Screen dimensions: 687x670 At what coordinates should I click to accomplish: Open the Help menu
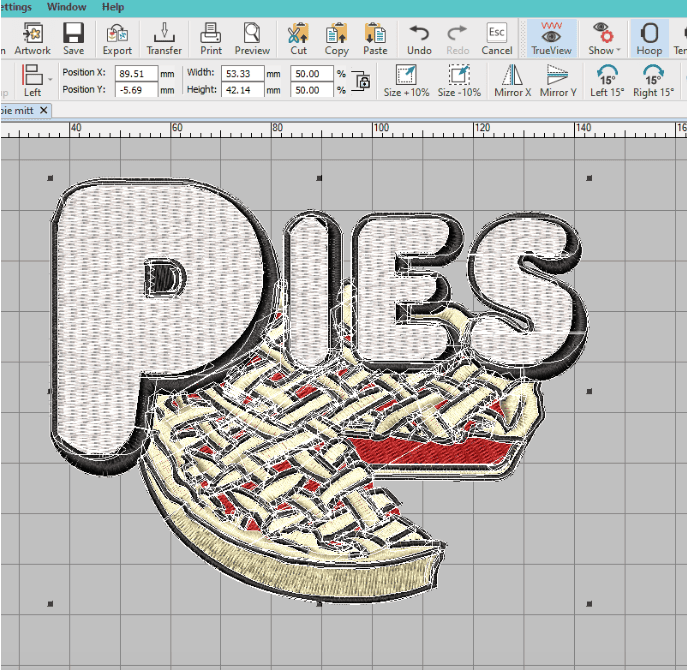(113, 7)
